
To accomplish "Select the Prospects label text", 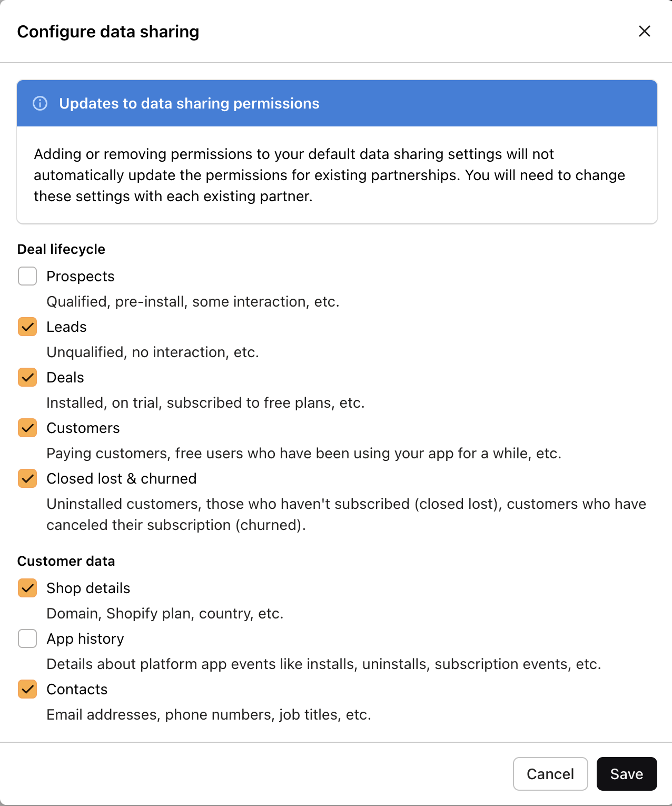I will [x=80, y=276].
